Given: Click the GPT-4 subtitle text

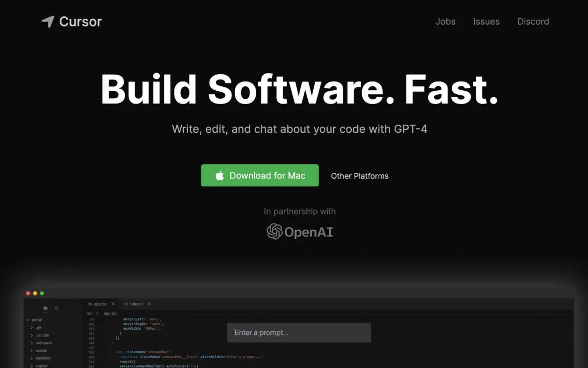Looking at the screenshot, I should tap(299, 130).
